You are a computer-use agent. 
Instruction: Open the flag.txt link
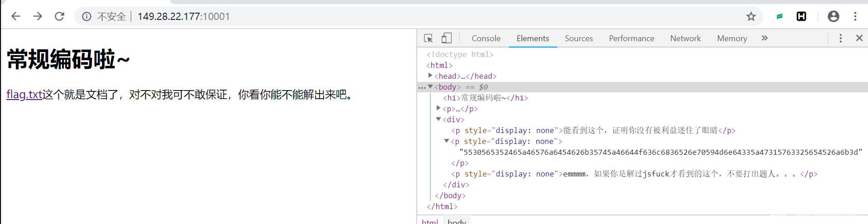pyautogui.click(x=24, y=95)
